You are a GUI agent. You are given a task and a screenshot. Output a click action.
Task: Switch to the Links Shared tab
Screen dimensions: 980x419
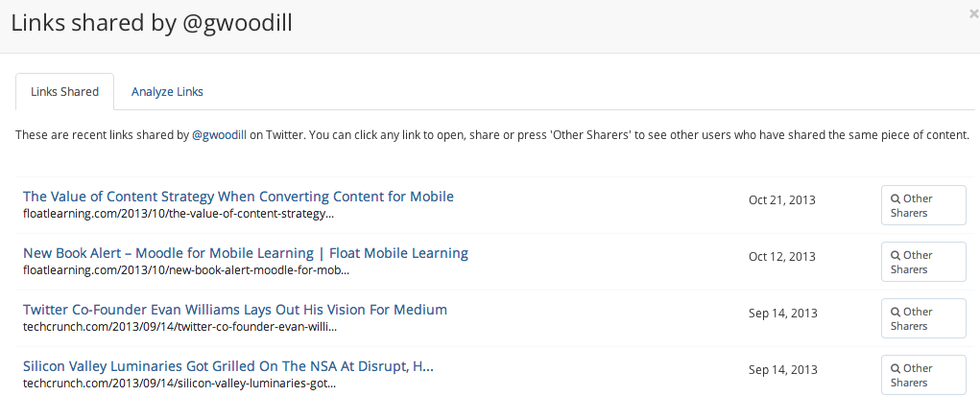[x=65, y=92]
